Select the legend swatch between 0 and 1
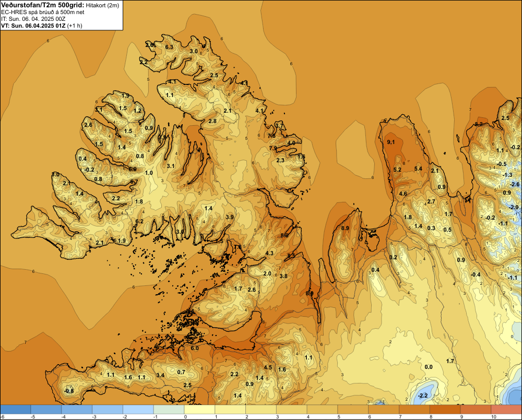522x420 pixels. pyautogui.click(x=199, y=410)
